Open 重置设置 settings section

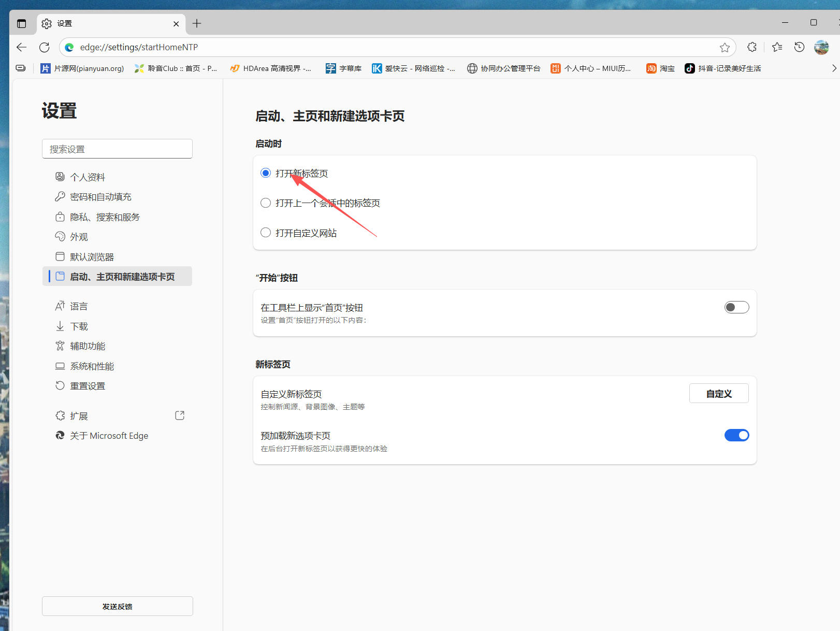[117, 386]
